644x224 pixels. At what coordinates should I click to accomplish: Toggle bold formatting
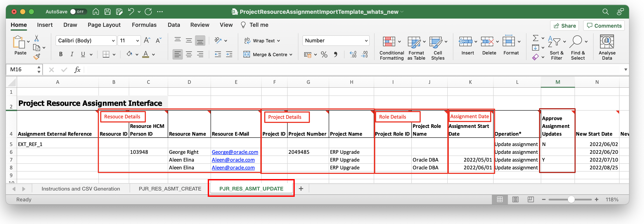click(x=61, y=54)
